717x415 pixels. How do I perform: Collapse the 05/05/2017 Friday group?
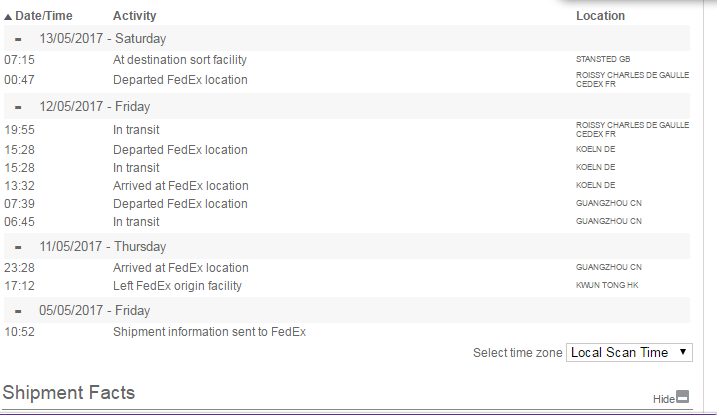point(19,310)
